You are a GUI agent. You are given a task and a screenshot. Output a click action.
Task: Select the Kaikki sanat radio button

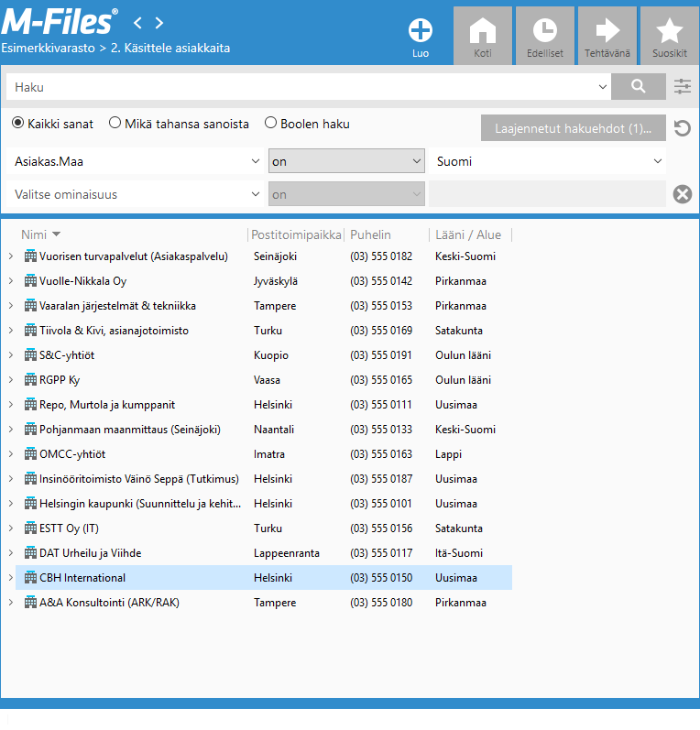point(18,124)
